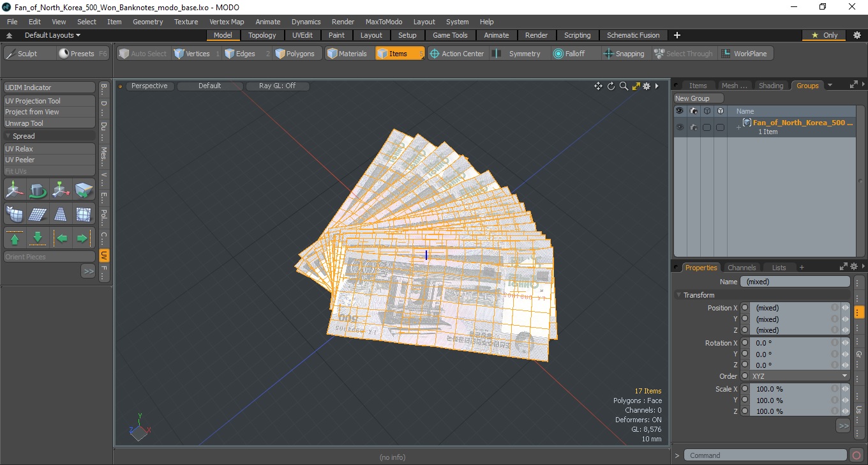Toggle Position X channel key circle
The width and height of the screenshot is (868, 465).
(745, 308)
